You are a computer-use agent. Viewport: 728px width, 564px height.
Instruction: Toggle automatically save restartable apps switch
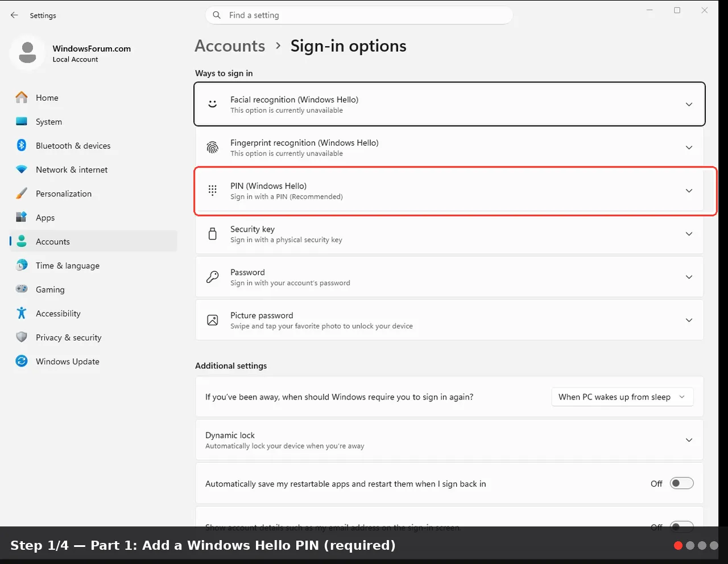click(681, 484)
